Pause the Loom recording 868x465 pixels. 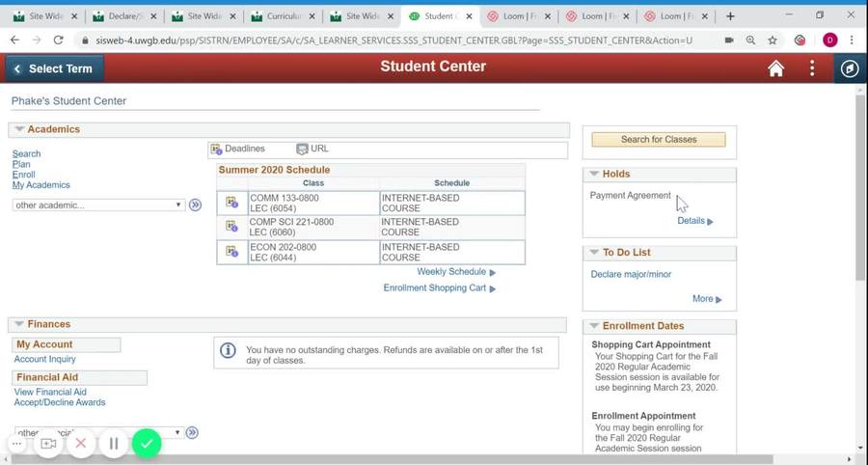click(x=114, y=444)
